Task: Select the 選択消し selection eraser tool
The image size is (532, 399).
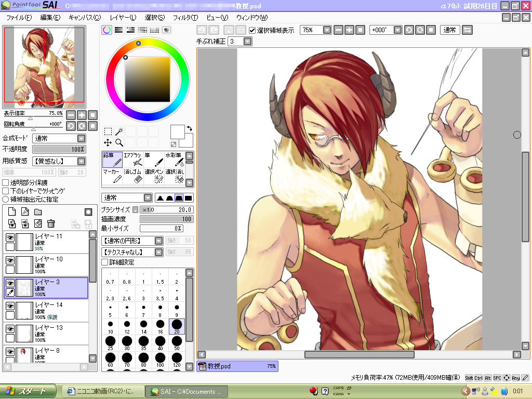Action: (x=175, y=176)
